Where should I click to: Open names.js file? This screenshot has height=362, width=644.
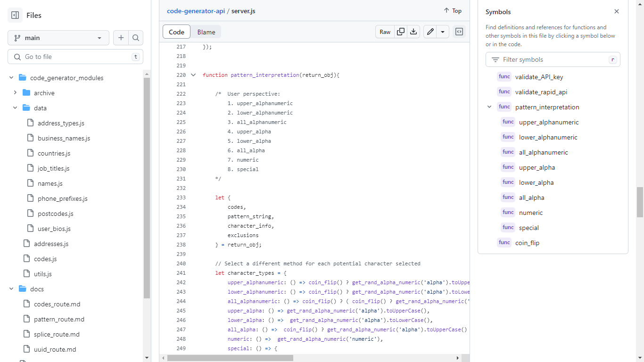(x=50, y=183)
